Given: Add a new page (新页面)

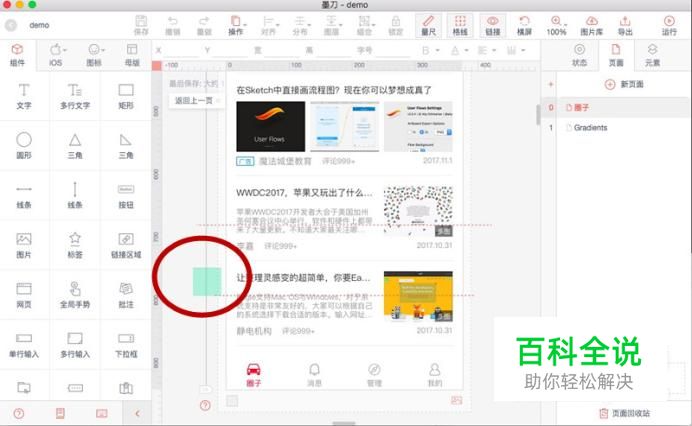Looking at the screenshot, I should click(x=624, y=84).
